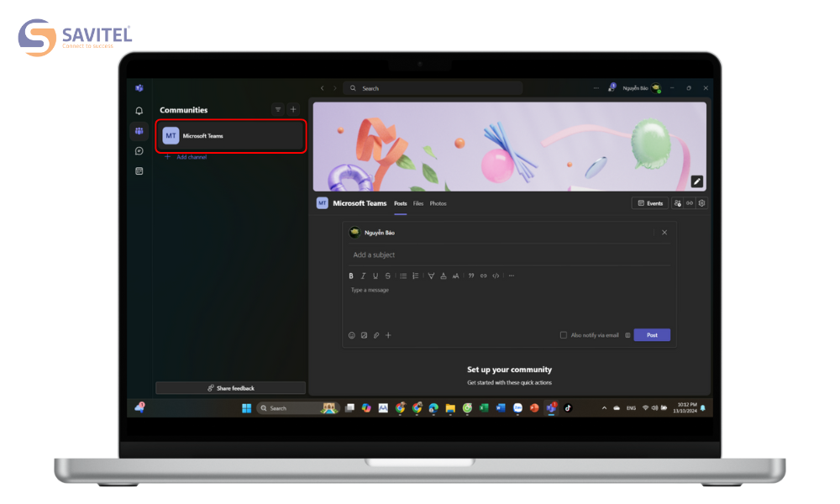
Task: Select the Microsoft Teams community row
Action: pyautogui.click(x=231, y=135)
